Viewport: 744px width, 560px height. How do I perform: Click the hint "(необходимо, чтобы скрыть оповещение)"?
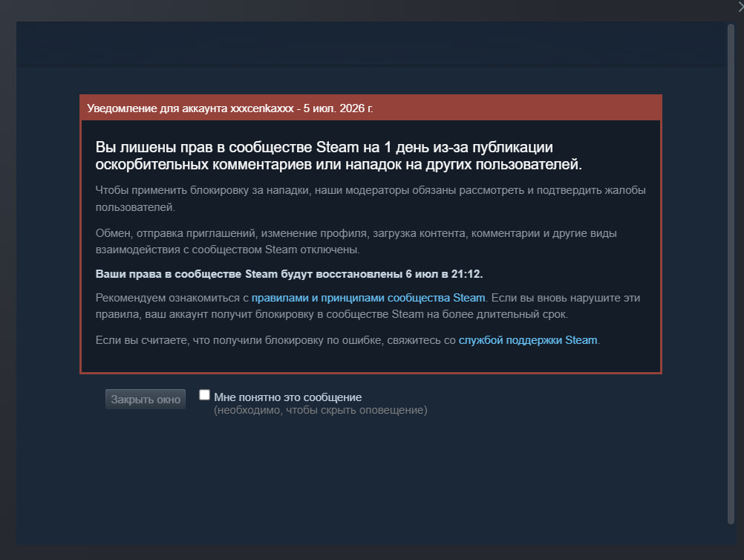[x=320, y=410]
